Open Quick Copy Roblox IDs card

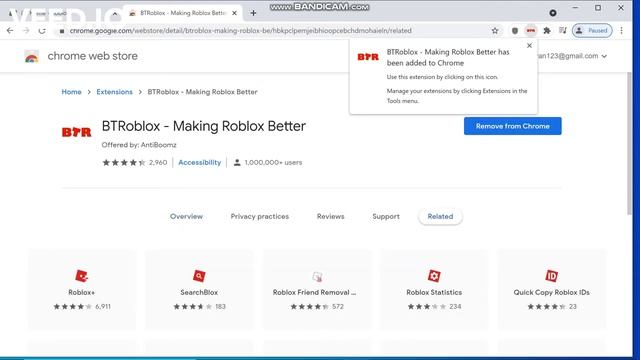pyautogui.click(x=552, y=289)
